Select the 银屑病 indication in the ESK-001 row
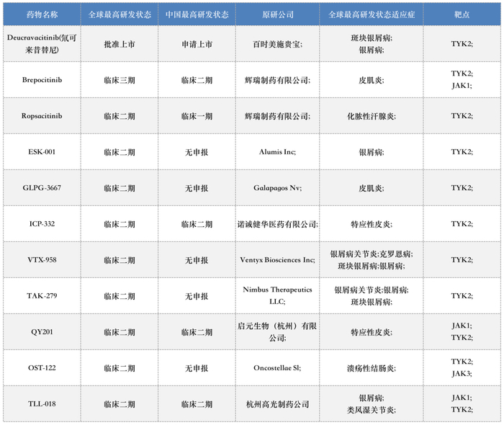Image resolution: width=504 pixels, height=425 pixels. pos(372,152)
